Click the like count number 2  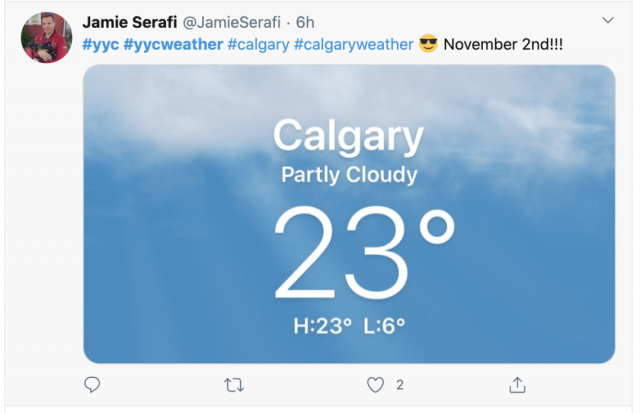point(400,385)
